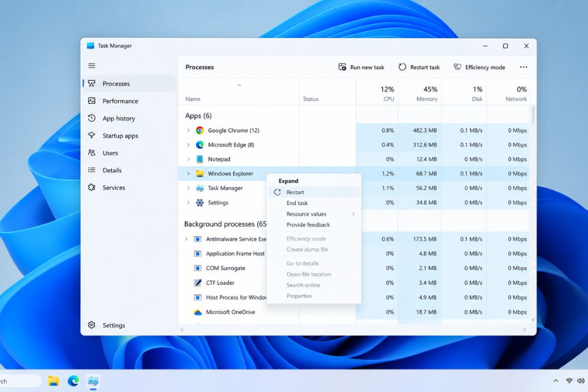Click the Services gear-puzzle icon
The image size is (588, 392).
pos(91,187)
